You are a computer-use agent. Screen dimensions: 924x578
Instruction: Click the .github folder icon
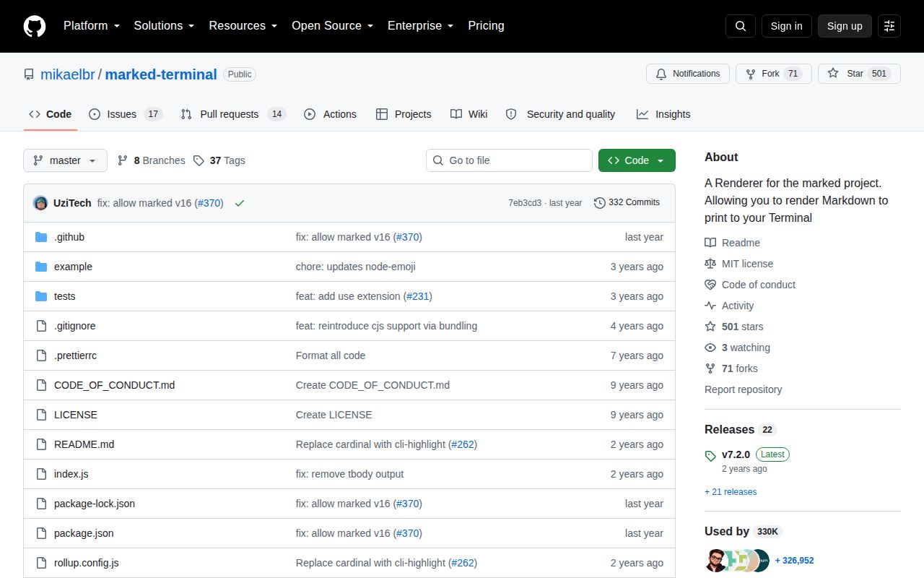click(x=41, y=237)
